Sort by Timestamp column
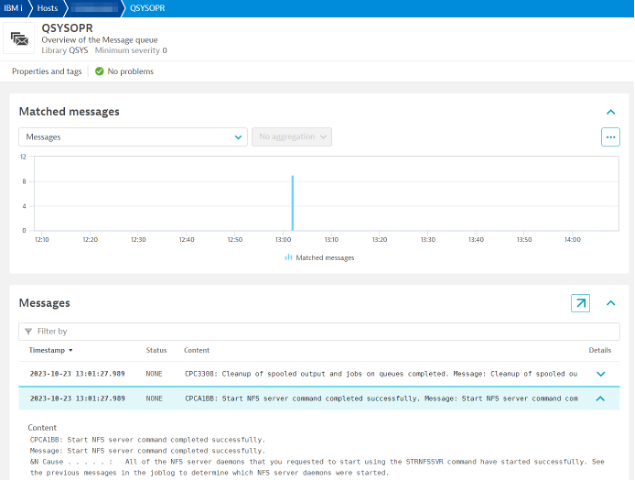The height and width of the screenshot is (480, 635). (x=50, y=350)
